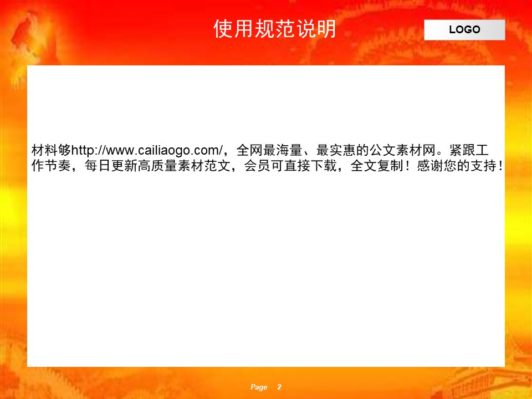Screen dimensions: 532x399
Task: Click the LOGO placeholder box
Action: [x=464, y=30]
